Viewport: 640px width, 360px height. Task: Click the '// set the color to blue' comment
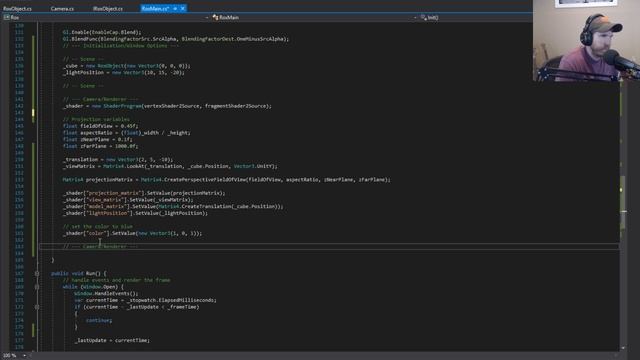(x=98, y=227)
